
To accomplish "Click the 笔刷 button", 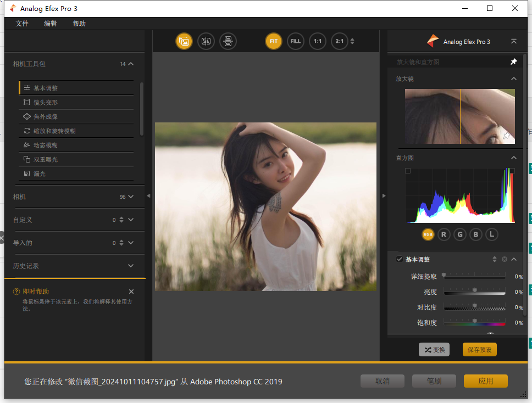I will [x=434, y=381].
